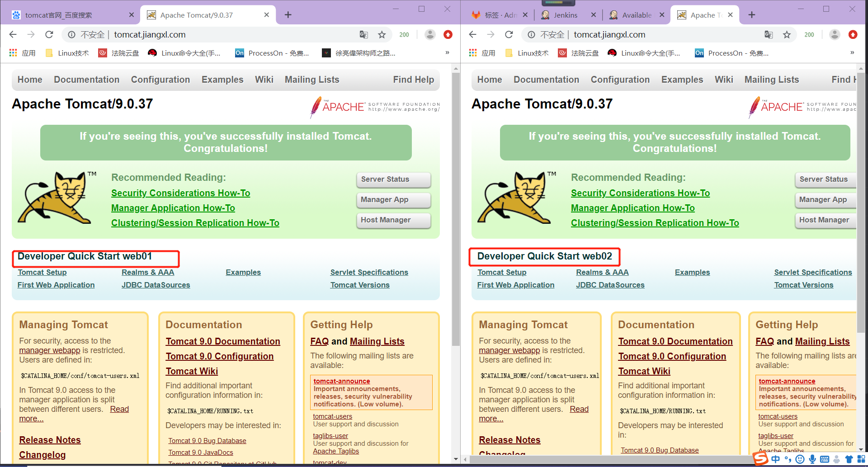Switch to the tomcat Baidu search tab in left window
868x467 pixels.
[x=72, y=15]
